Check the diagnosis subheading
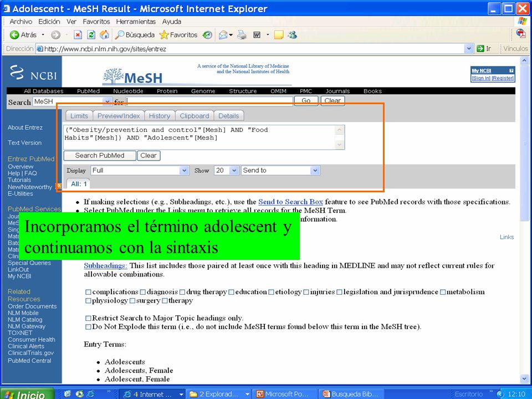 pyautogui.click(x=143, y=292)
